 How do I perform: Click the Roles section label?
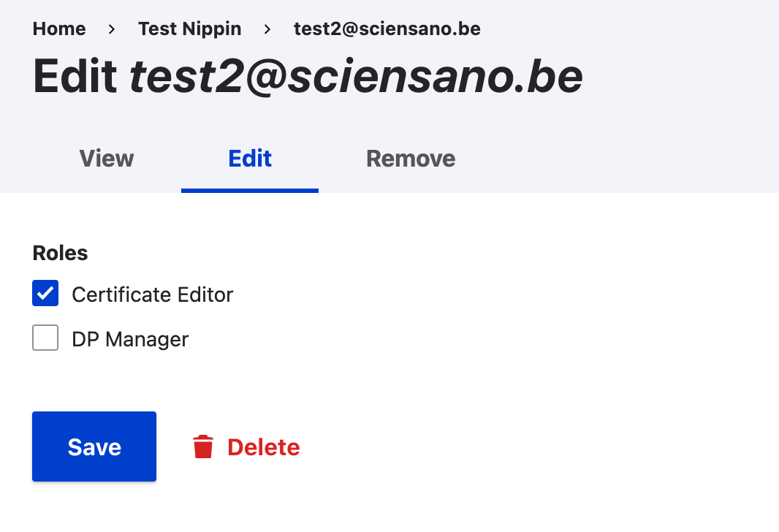click(60, 253)
